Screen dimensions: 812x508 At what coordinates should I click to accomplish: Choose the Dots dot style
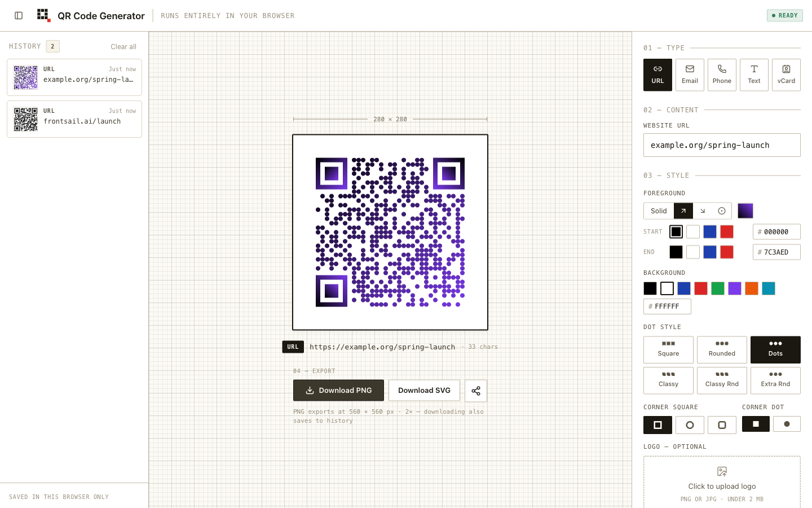click(x=775, y=350)
